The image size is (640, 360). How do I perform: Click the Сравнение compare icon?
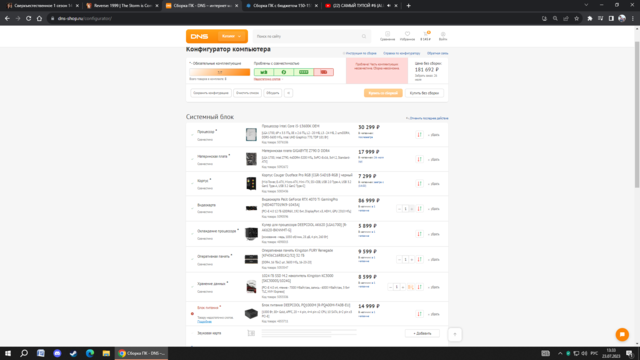coord(387,34)
